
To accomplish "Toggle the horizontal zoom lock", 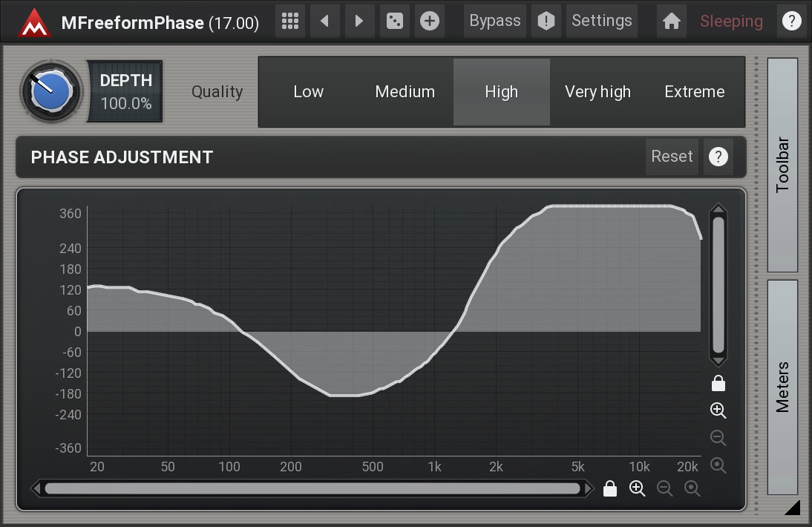I will pyautogui.click(x=610, y=488).
